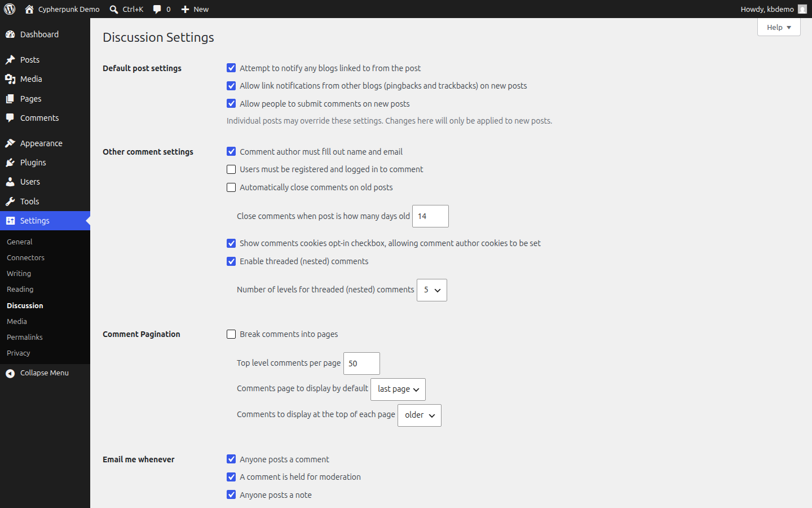Image resolution: width=812 pixels, height=508 pixels.
Task: Uncheck notify blogs linked from the post
Action: (231, 68)
